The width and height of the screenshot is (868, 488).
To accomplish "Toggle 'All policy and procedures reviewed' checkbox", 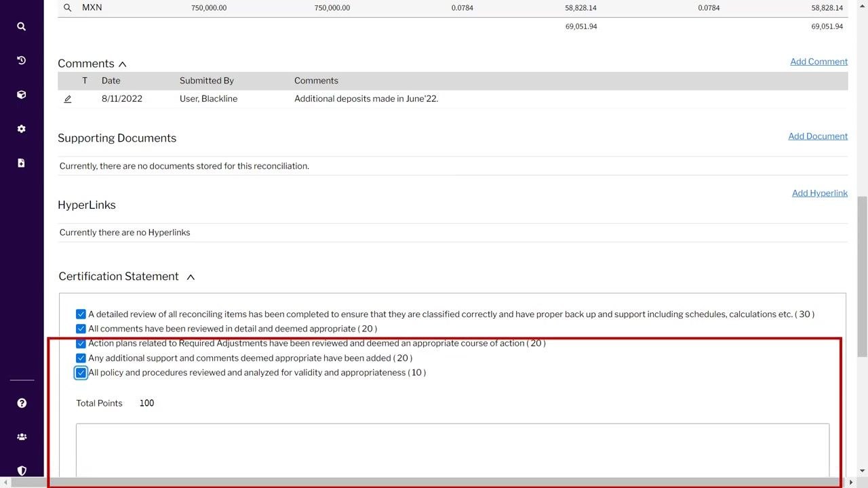I will coord(81,373).
